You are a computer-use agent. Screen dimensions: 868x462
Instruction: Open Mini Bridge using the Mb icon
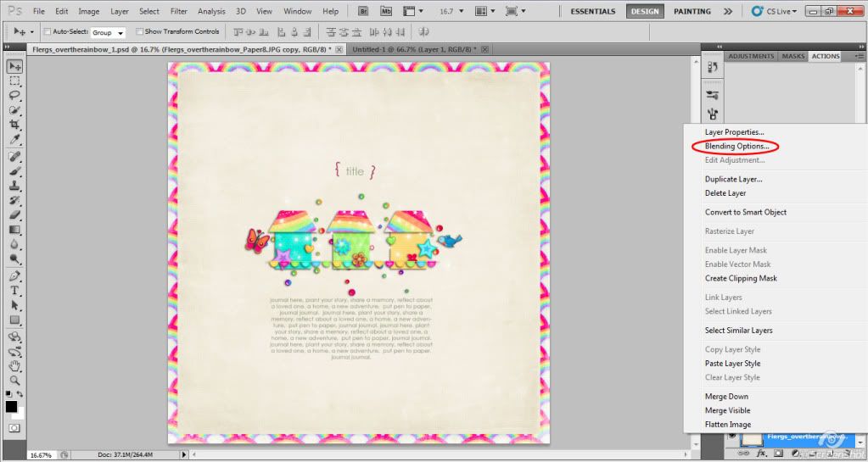[x=386, y=11]
